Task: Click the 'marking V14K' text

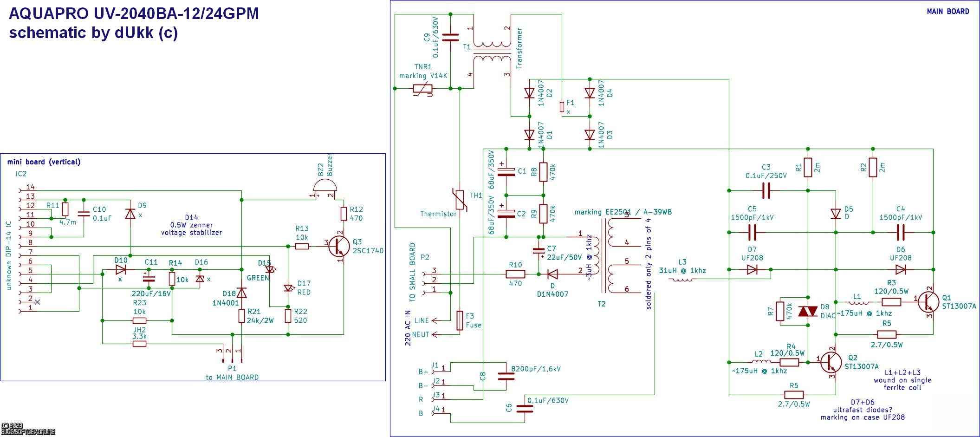Action: [x=423, y=76]
